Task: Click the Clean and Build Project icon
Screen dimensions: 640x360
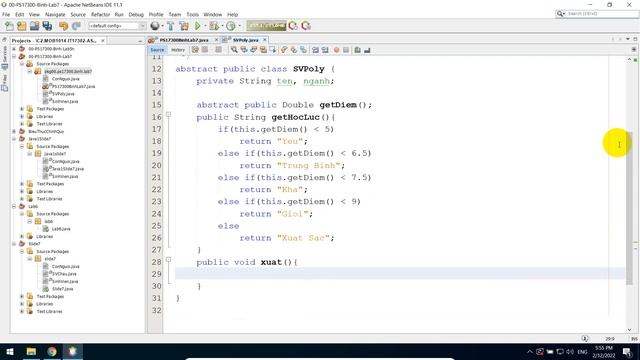Action: tap(184, 26)
